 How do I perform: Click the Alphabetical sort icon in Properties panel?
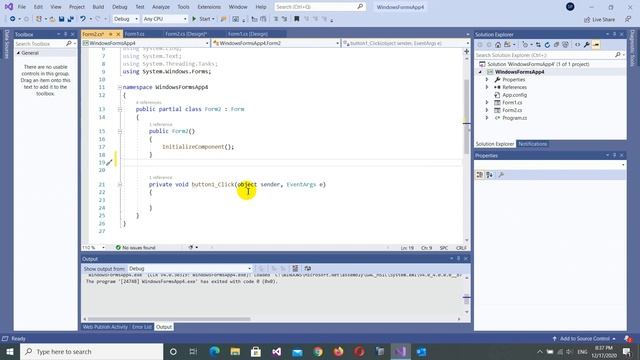coord(489,175)
